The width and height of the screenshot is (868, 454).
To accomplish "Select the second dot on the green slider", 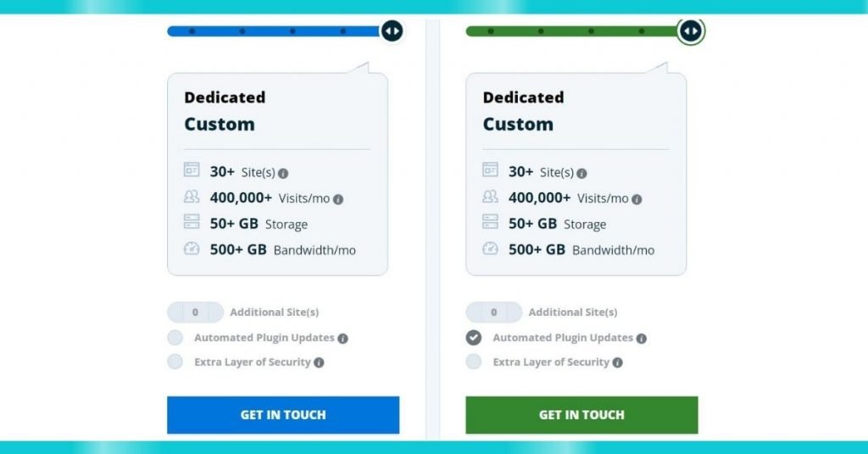I will coord(541,31).
